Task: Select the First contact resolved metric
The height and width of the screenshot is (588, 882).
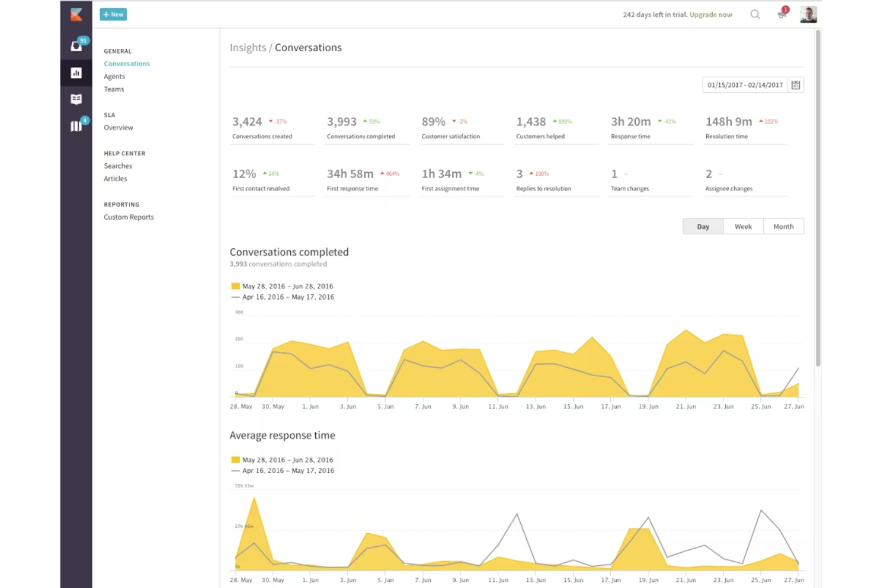Action: pyautogui.click(x=272, y=180)
